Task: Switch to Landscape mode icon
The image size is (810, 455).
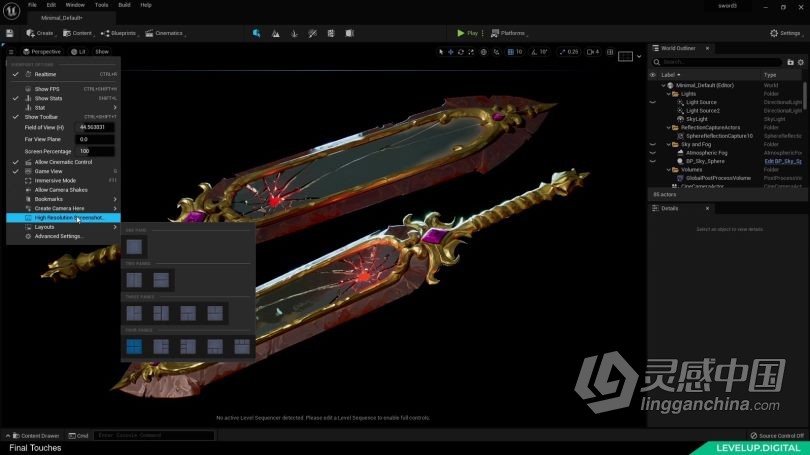Action: pyautogui.click(x=275, y=33)
